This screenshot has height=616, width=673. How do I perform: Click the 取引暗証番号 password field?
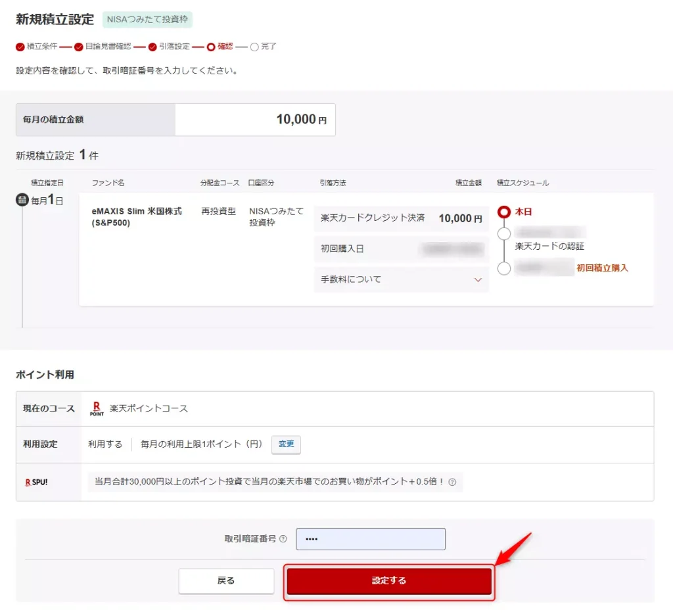tap(371, 538)
